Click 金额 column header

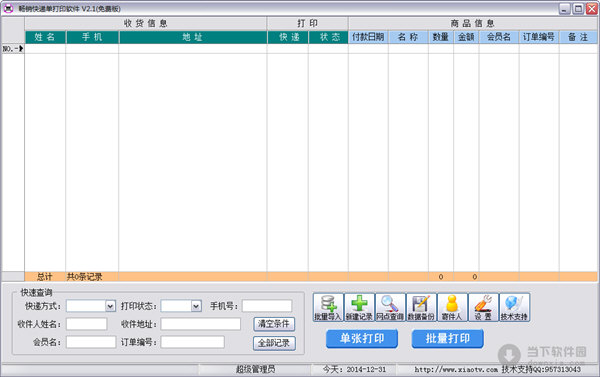pos(466,37)
